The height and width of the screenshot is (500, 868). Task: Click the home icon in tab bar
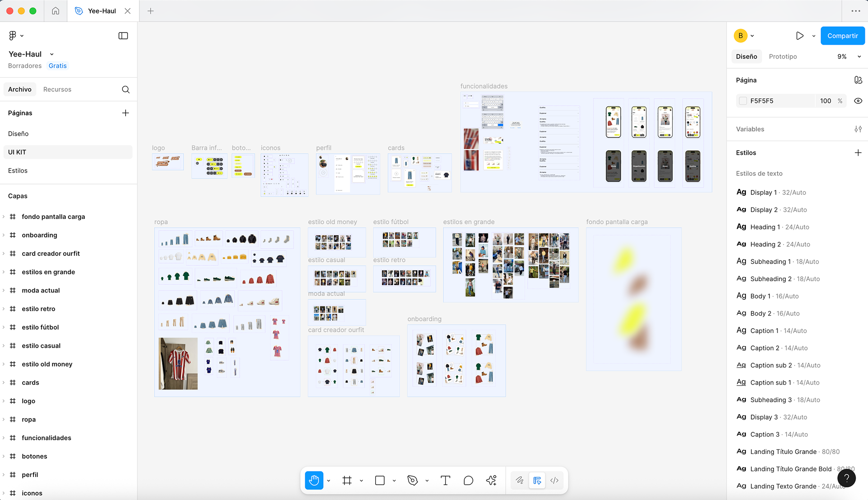pyautogui.click(x=55, y=11)
